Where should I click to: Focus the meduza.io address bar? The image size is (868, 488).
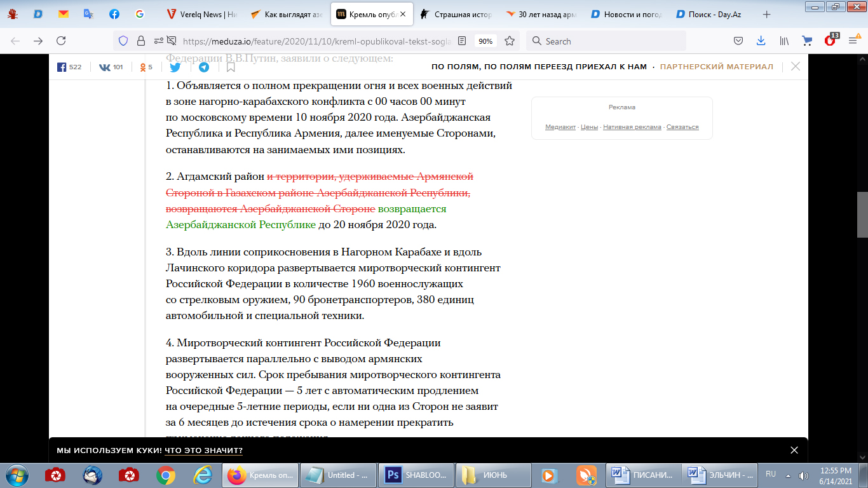click(x=316, y=41)
